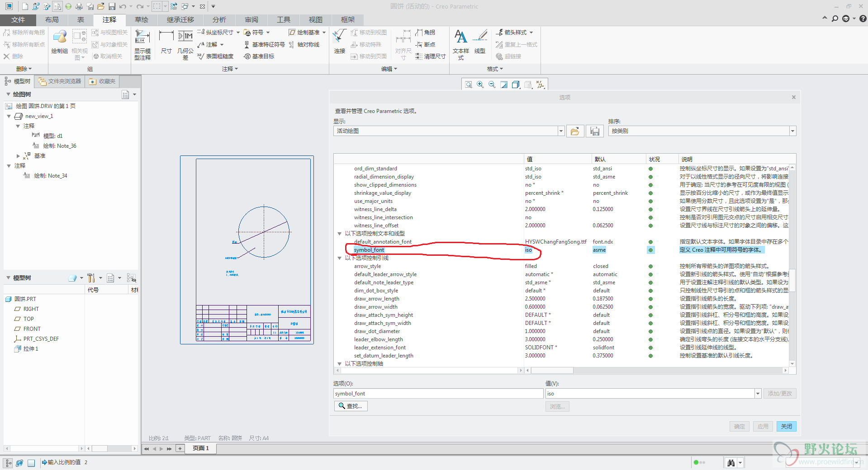
Task: Select the 绘制组 (draw group) tool
Action: 59,42
